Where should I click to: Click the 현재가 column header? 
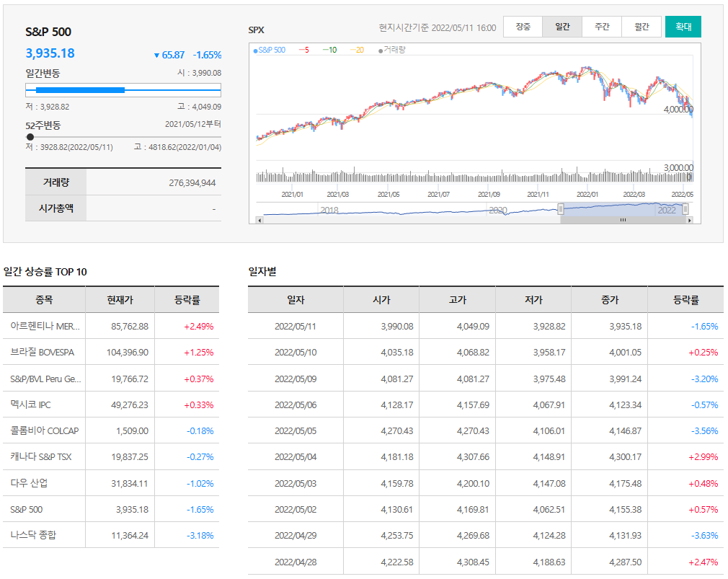[x=120, y=300]
